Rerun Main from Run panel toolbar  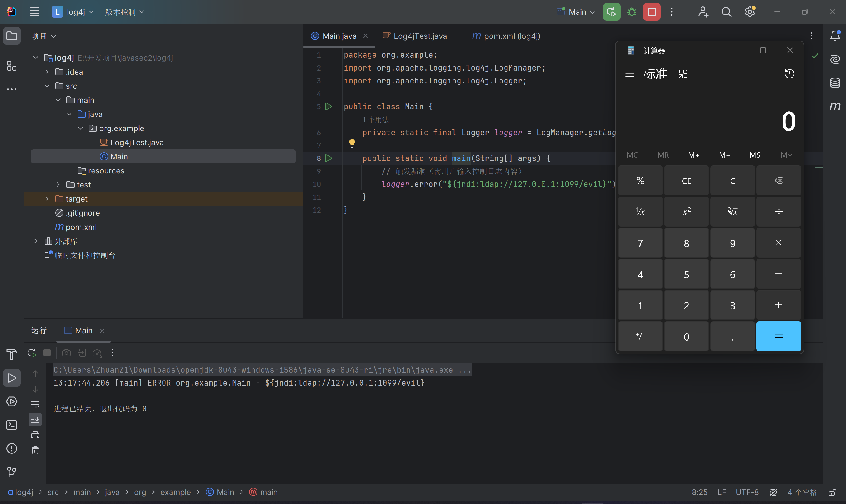tap(31, 353)
